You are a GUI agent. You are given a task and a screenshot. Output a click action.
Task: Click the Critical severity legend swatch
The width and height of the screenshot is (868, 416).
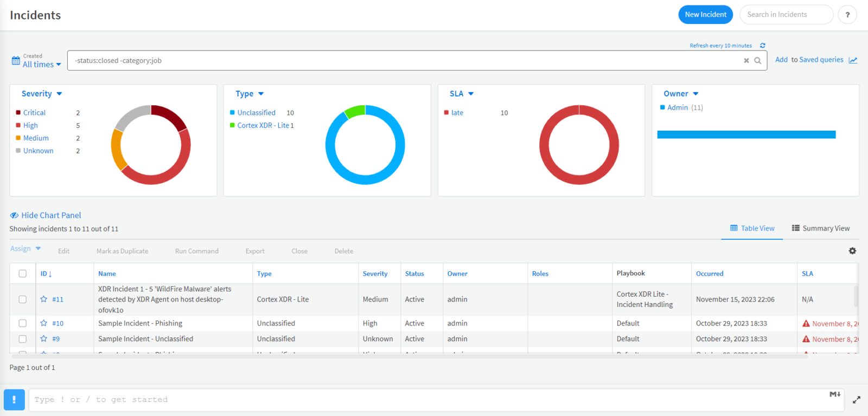coord(18,113)
